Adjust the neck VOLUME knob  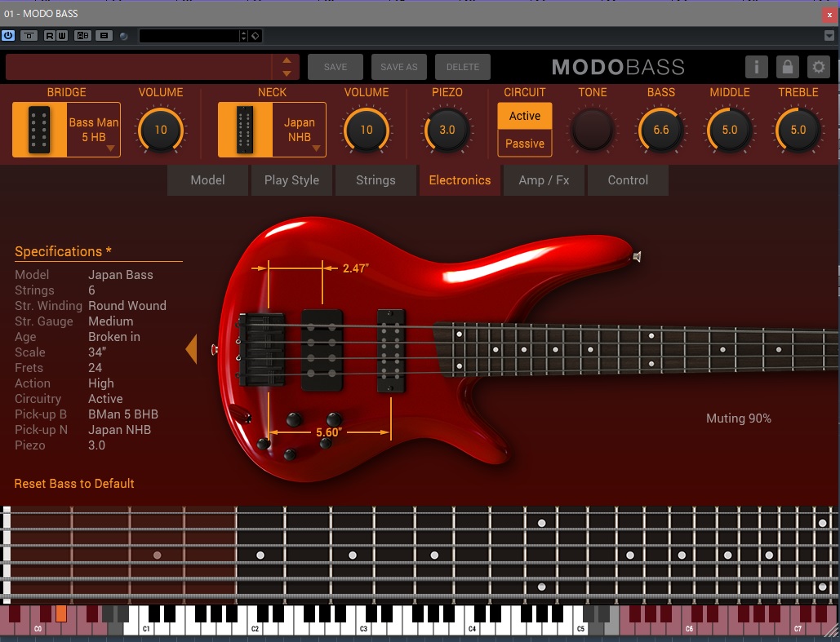click(367, 130)
